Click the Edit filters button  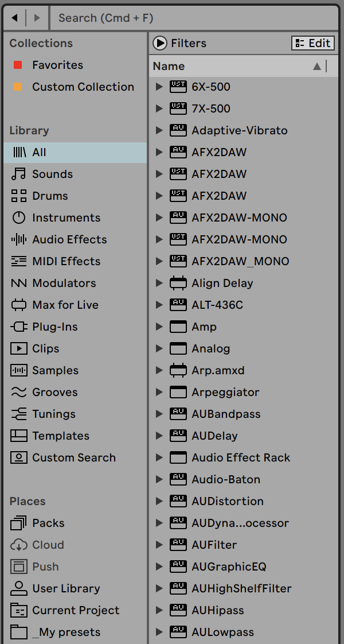pos(312,42)
